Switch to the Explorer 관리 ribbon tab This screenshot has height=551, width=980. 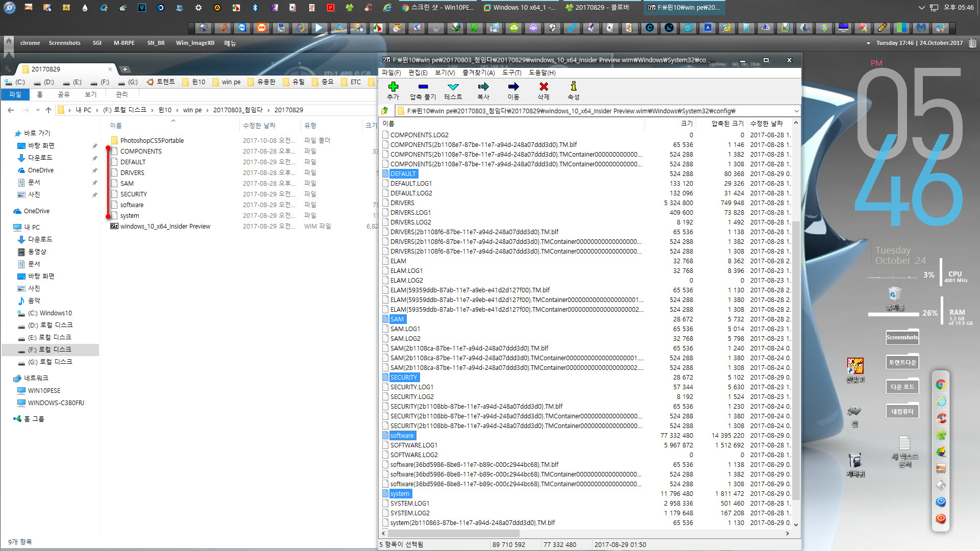coord(122,94)
